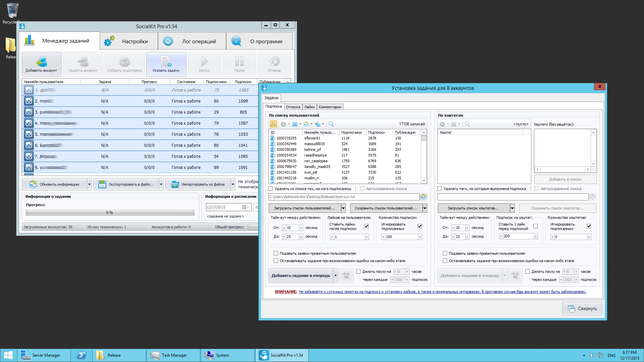Toggle Ставить лайки после подписки checkbox
The width and height of the screenshot is (644, 362).
click(x=366, y=226)
